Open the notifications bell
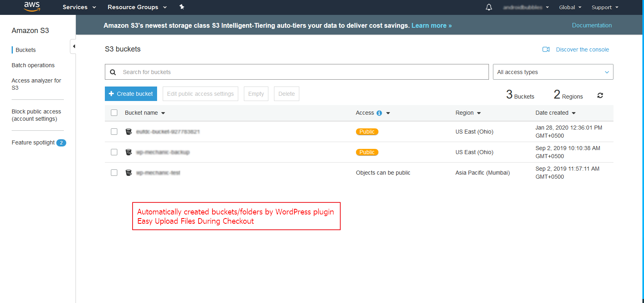The image size is (644, 303). click(489, 7)
